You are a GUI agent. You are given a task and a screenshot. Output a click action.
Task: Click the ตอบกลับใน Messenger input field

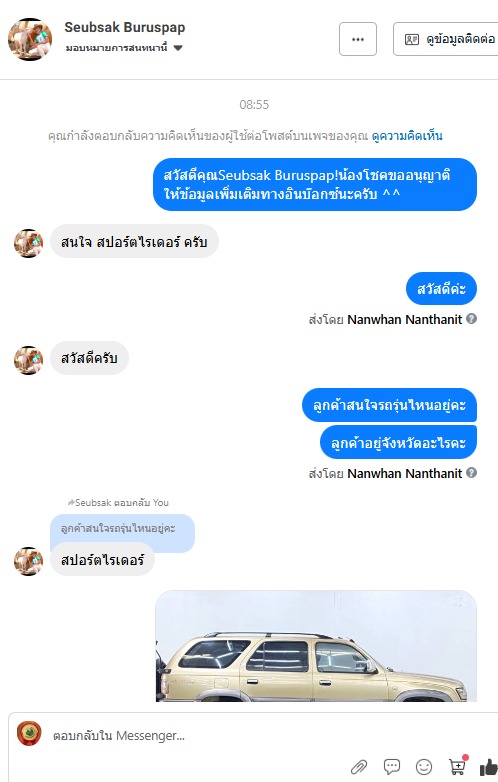[x=199, y=736]
